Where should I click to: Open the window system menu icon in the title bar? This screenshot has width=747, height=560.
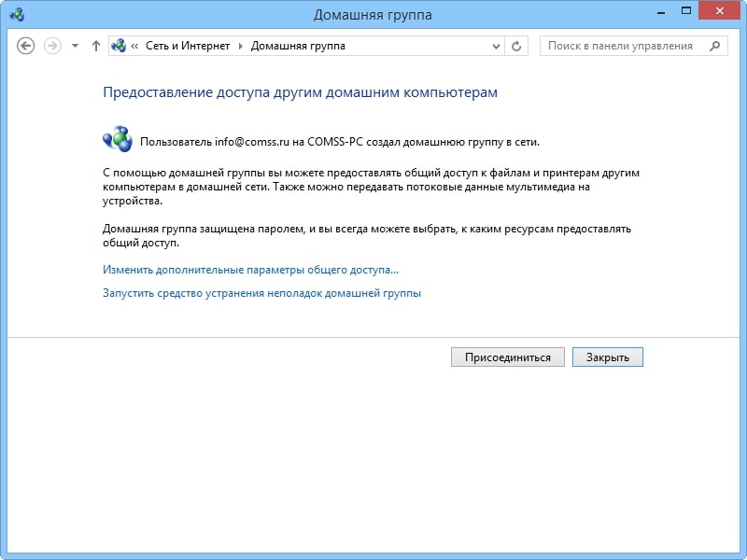click(17, 14)
